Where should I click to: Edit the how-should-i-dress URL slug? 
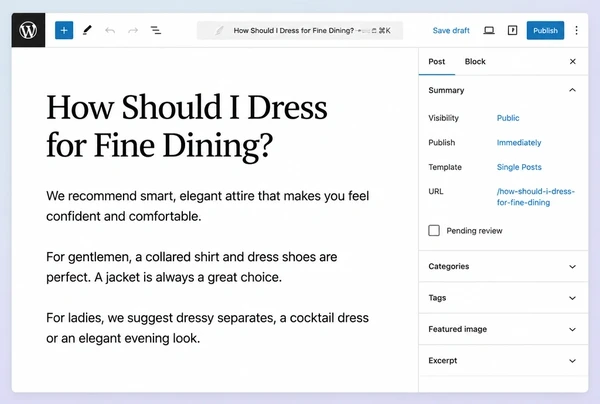[x=535, y=197]
